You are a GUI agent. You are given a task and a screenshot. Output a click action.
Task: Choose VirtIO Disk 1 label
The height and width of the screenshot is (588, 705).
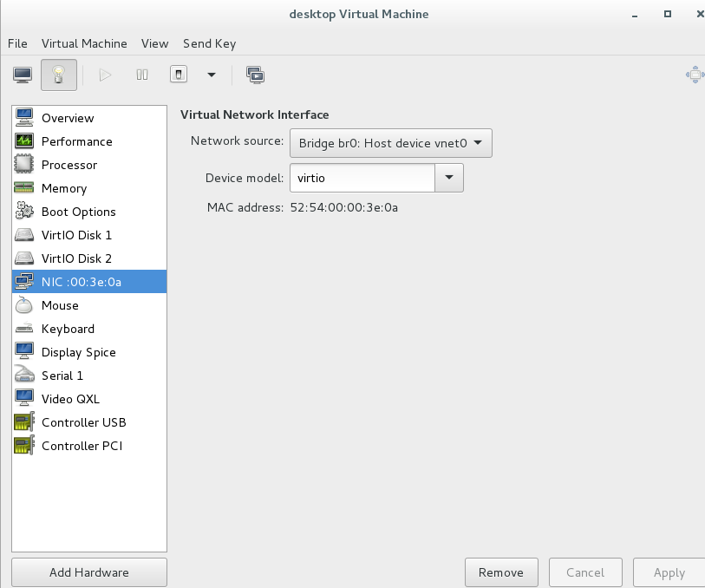76,235
